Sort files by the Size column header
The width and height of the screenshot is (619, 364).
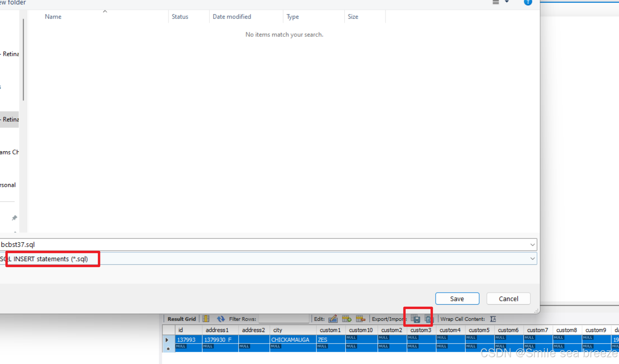[353, 17]
